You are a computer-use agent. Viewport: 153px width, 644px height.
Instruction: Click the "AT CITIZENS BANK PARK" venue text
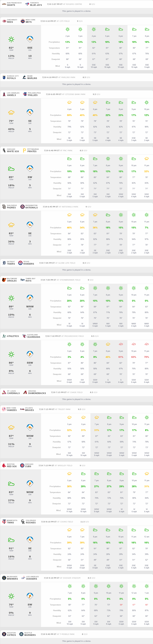pos(74,94)
